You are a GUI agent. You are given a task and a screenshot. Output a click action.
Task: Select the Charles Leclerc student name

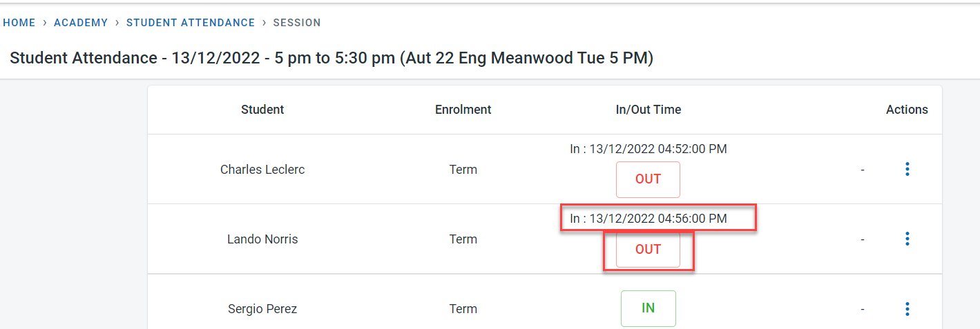pyautogui.click(x=262, y=170)
